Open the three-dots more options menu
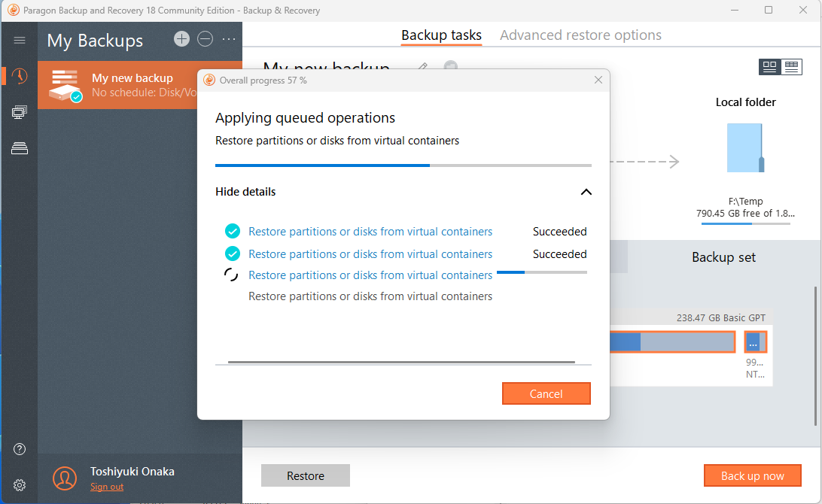 click(229, 39)
